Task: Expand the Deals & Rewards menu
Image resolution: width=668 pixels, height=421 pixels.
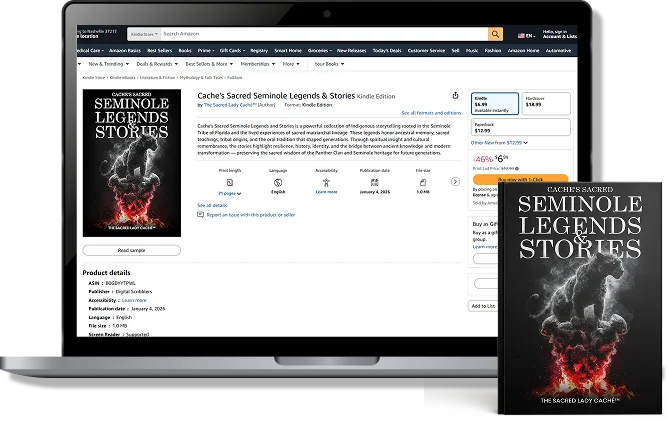Action: pos(157,64)
